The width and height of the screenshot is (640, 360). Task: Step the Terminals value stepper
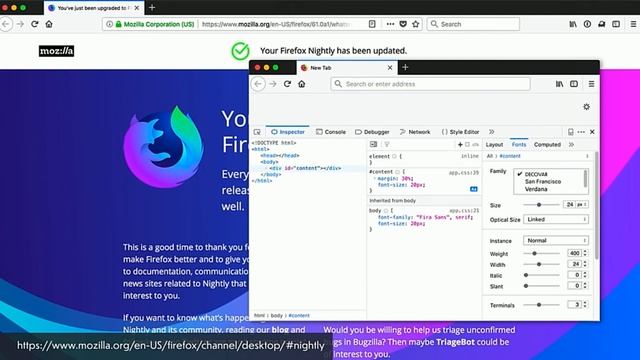click(x=585, y=304)
